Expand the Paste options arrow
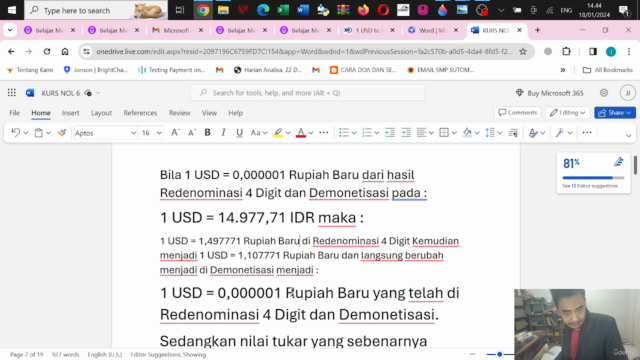This screenshot has height=360, width=640. 49,133
